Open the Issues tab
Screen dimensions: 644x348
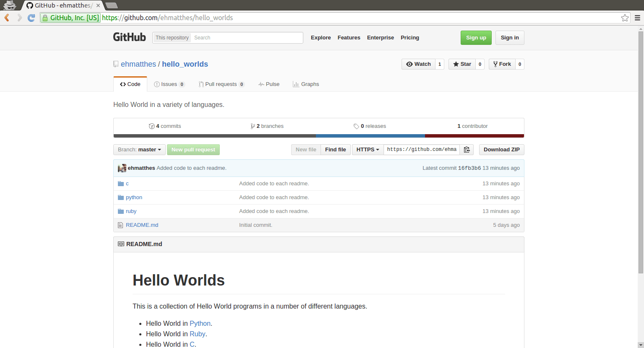click(x=169, y=84)
